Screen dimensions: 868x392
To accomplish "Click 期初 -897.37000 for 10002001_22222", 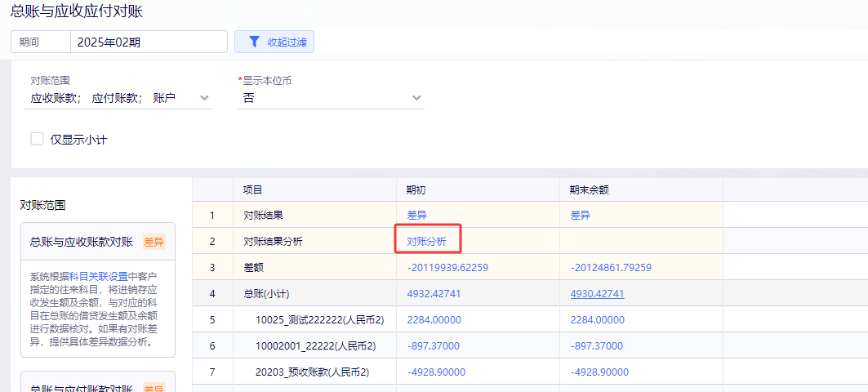I will point(433,345).
